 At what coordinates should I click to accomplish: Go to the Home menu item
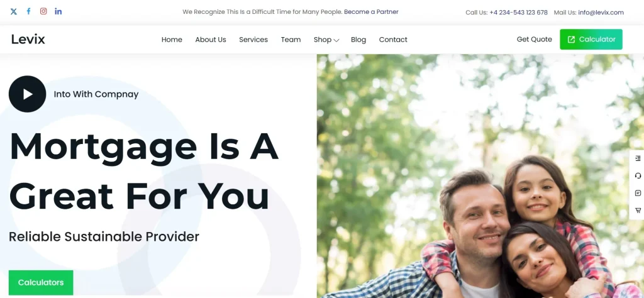172,40
